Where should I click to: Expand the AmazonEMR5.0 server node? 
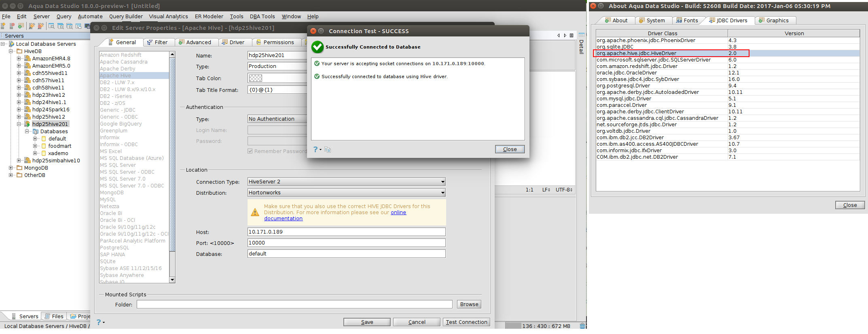click(19, 66)
